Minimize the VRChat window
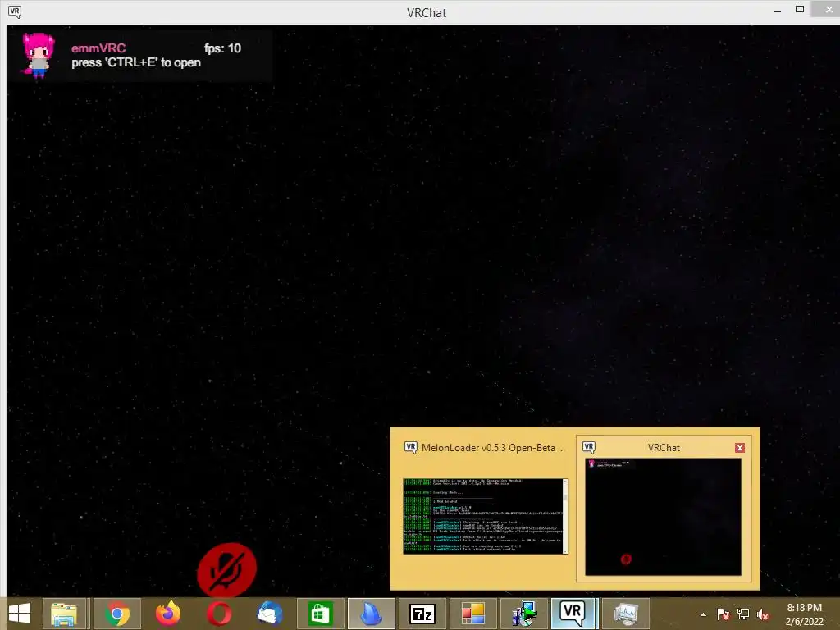Image resolution: width=840 pixels, height=630 pixels. pos(778,10)
